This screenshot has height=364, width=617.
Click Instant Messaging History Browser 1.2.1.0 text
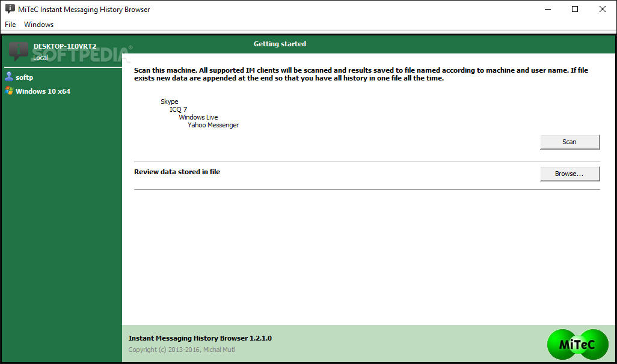(200, 338)
